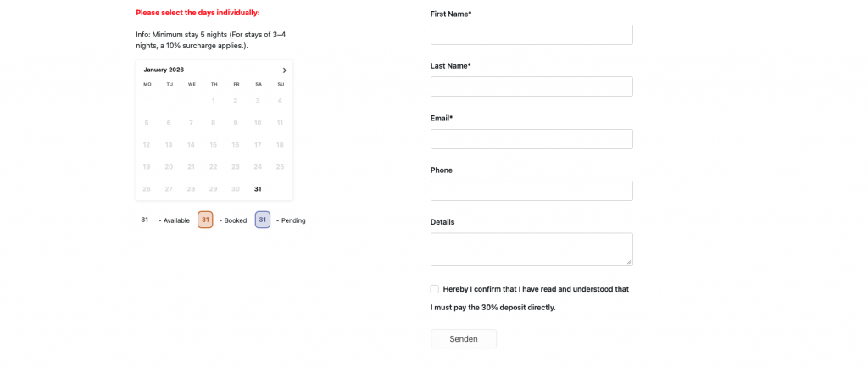Viewport: 868px width, 368px height.
Task: Select January 1 in the calendar
Action: click(x=214, y=101)
